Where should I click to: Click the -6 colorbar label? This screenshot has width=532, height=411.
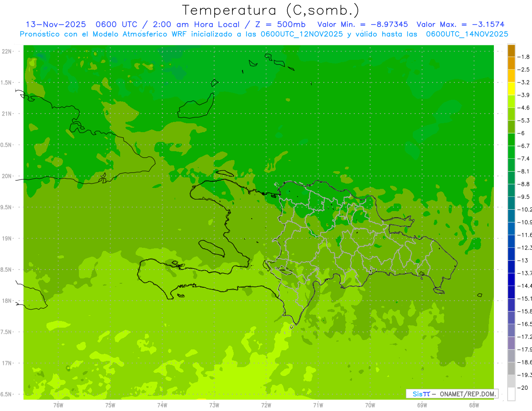(x=522, y=133)
